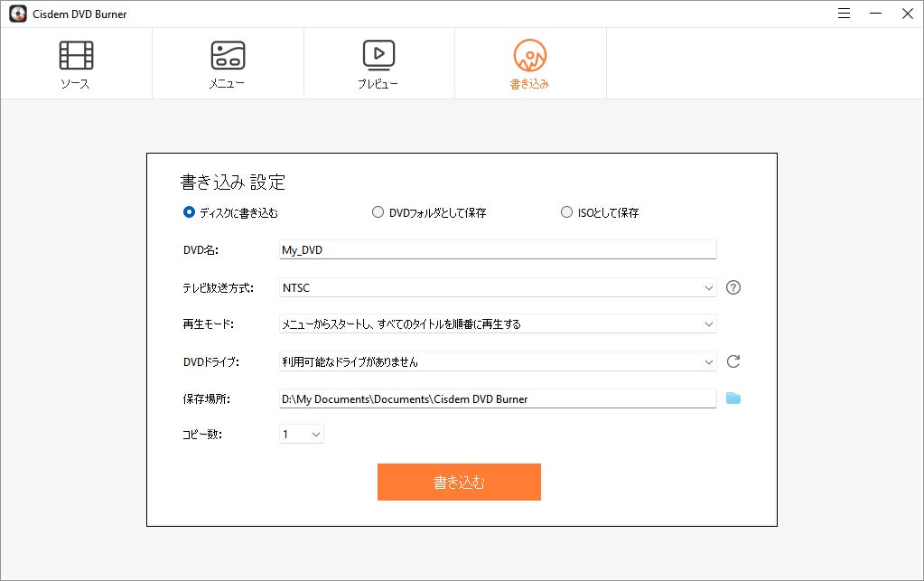The image size is (924, 581).
Task: Click the テレビ放送方式 label
Action: click(218, 288)
